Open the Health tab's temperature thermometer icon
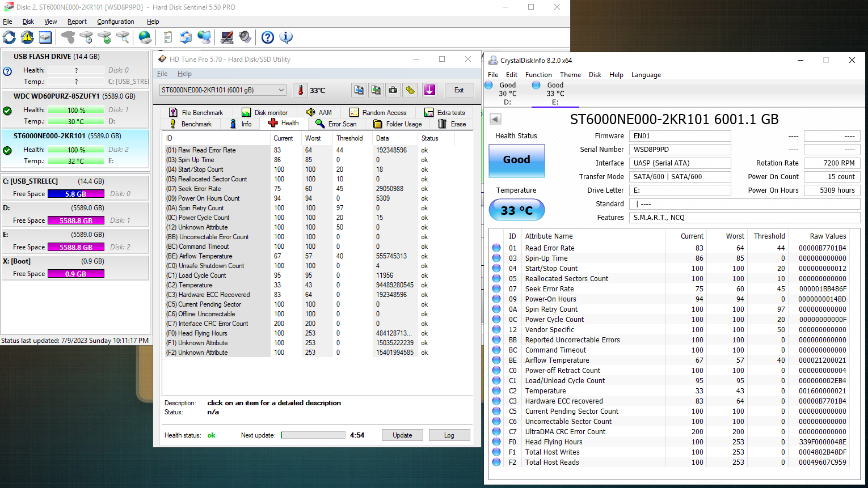 click(x=300, y=90)
